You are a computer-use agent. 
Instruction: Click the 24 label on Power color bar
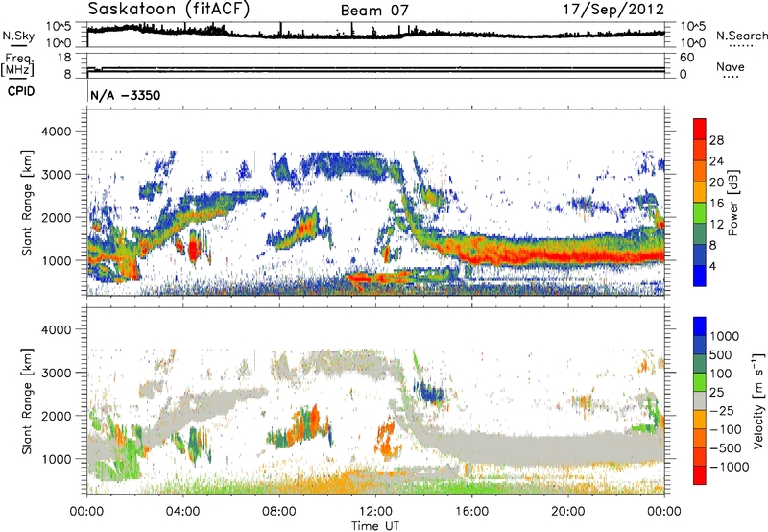tap(716, 161)
